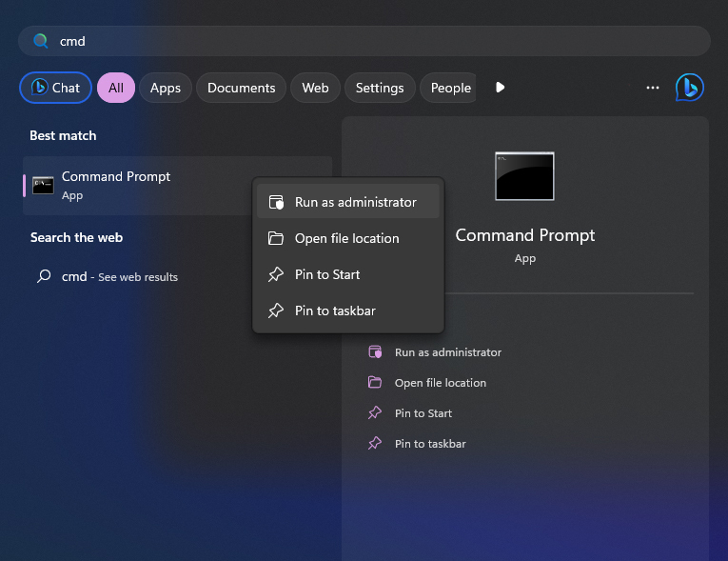Click the Bing icon in top-right corner
Viewport: 728px width, 561px height.
coord(689,88)
